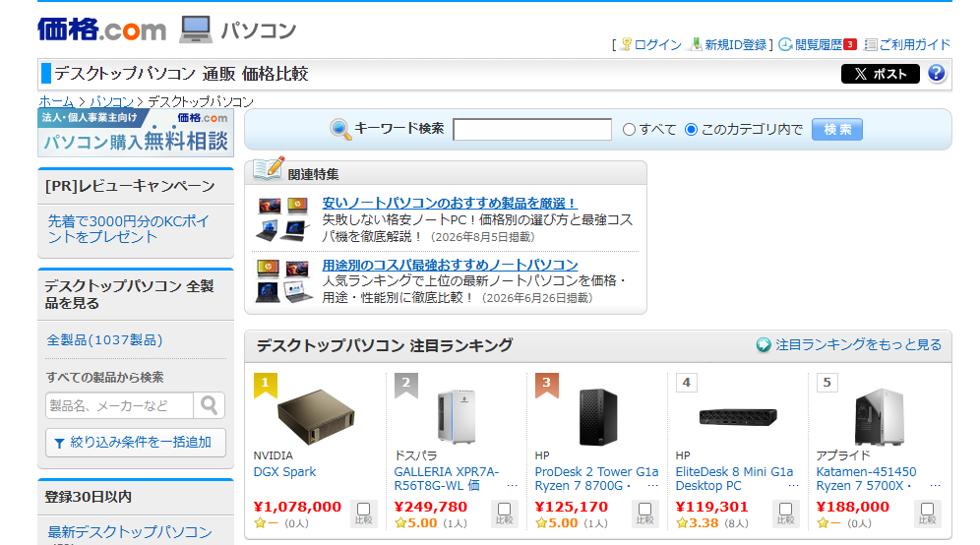Image resolution: width=980 pixels, height=545 pixels.
Task: Go to ホーム breadcrumb
Action: pyautogui.click(x=56, y=102)
